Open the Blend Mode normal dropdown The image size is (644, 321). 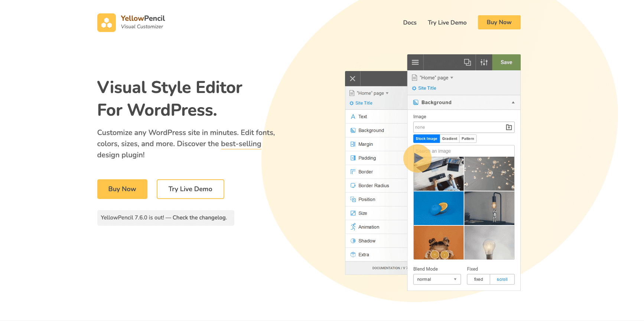[437, 279]
